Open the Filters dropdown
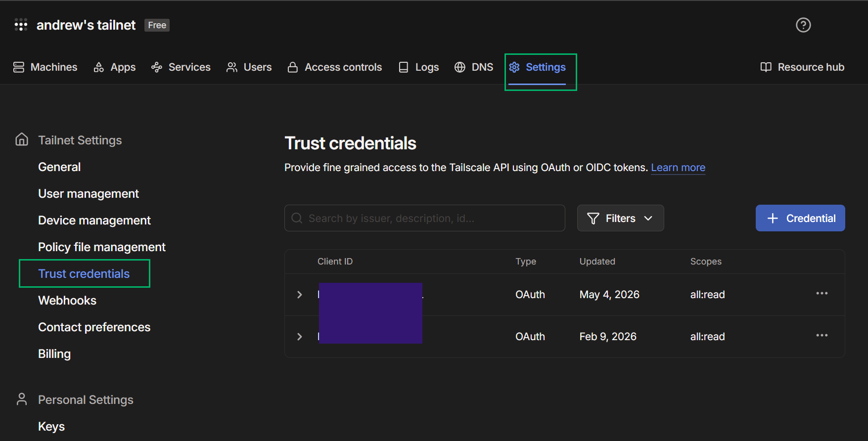This screenshot has width=868, height=441. click(620, 218)
